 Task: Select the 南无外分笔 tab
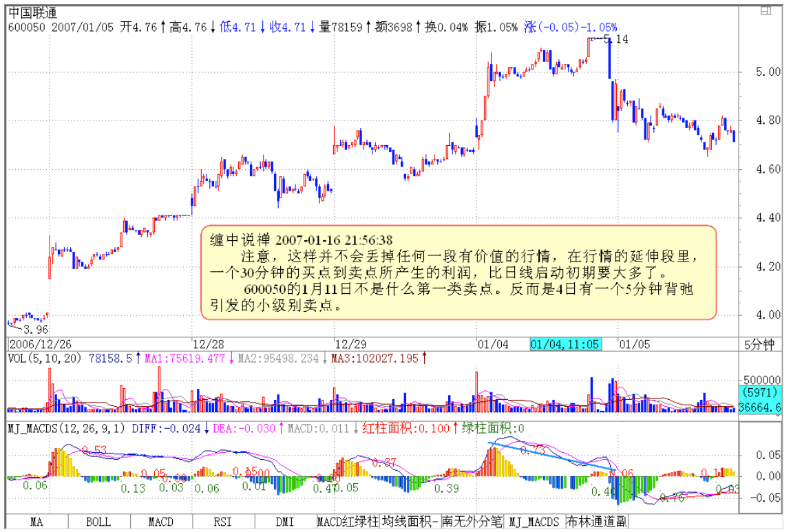click(x=472, y=522)
